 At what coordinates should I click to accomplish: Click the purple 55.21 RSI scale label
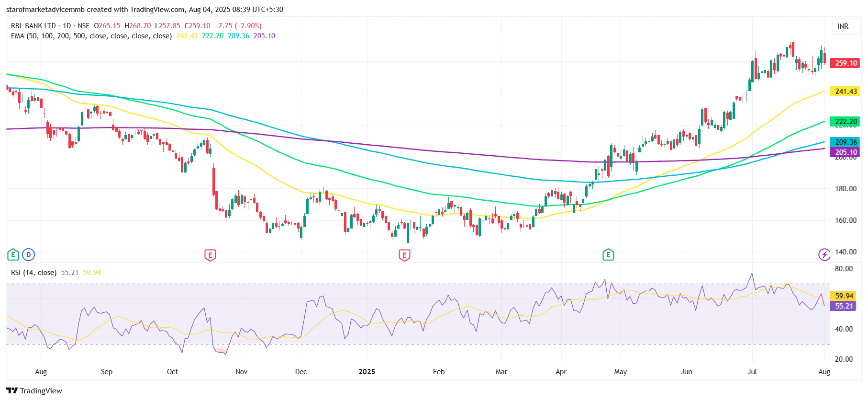click(x=844, y=306)
